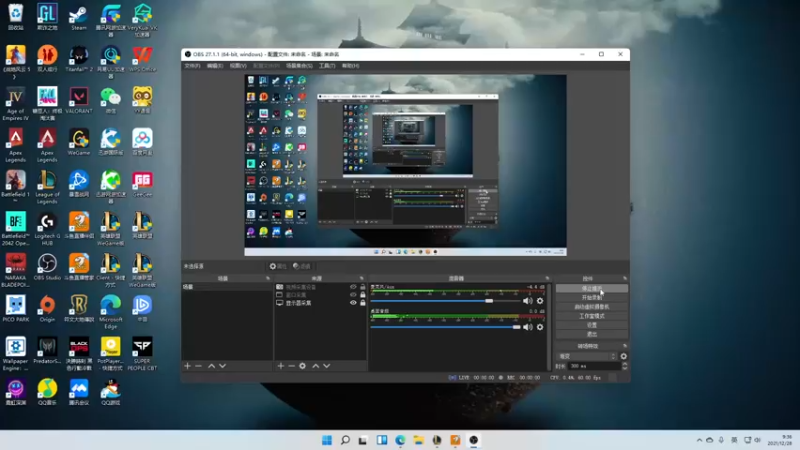Viewport: 800px width, 450px height.
Task: Click Windows Start button on taskbar
Action: point(327,440)
